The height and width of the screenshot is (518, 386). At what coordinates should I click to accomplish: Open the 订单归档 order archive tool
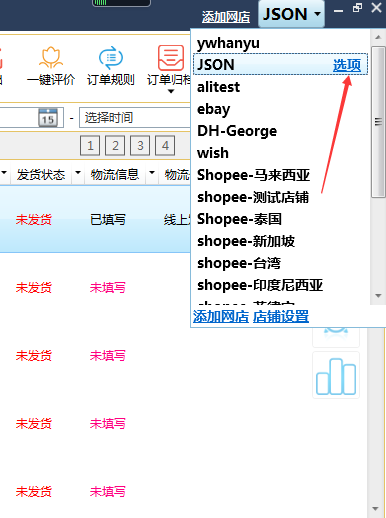click(x=169, y=66)
